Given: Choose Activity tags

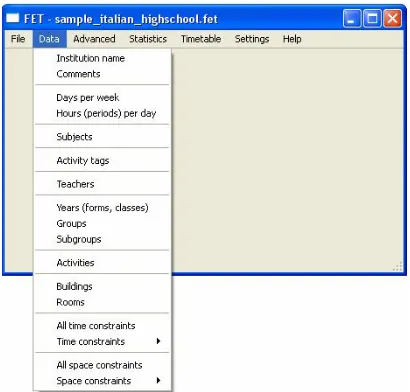Looking at the screenshot, I should pyautogui.click(x=103, y=160).
